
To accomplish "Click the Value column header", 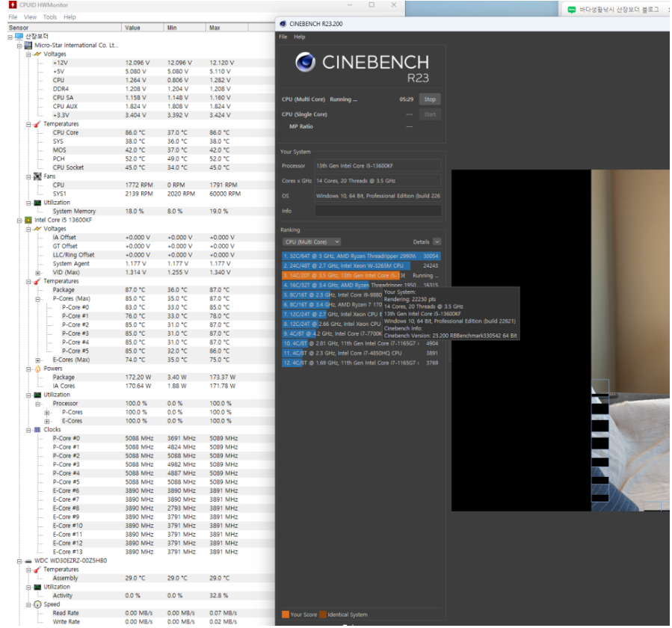I will point(142,28).
